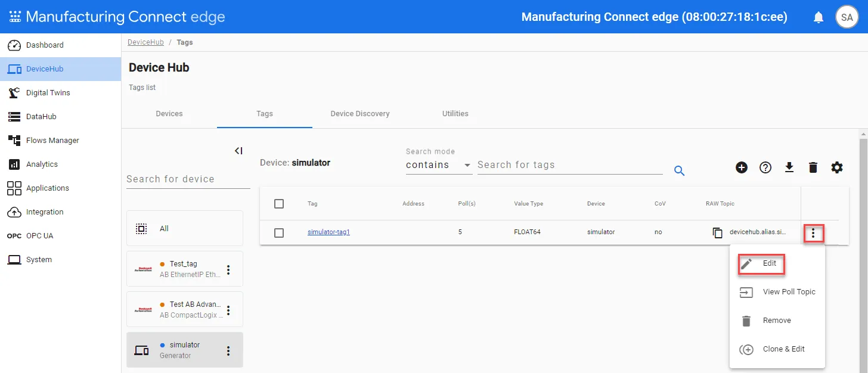Focus the Search for device field
This screenshot has height=373, width=868.
coord(188,179)
